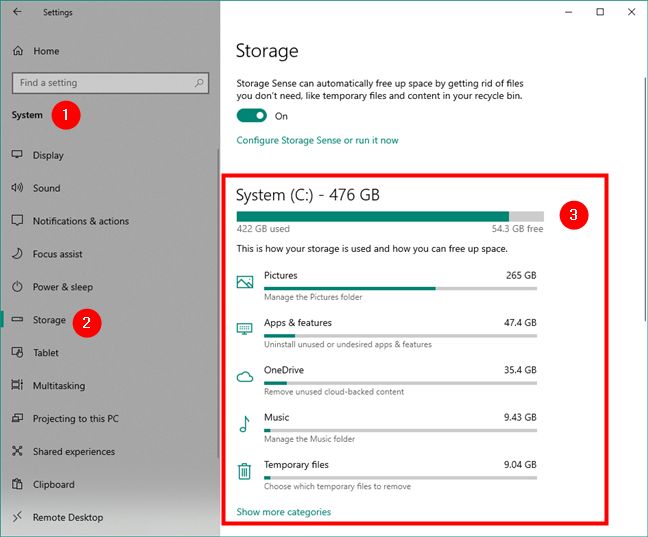
Task: Maximize the Settings window
Action: click(x=600, y=12)
